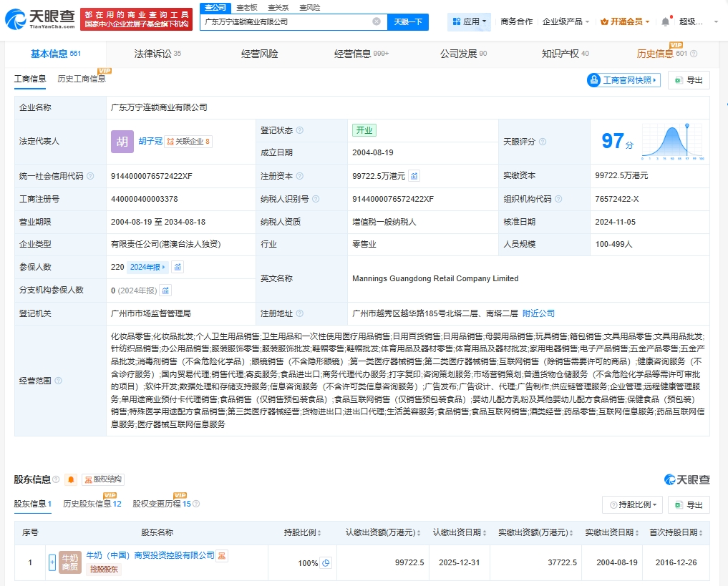Click the company name search input field
The height and width of the screenshot is (586, 728).
coord(286,22)
